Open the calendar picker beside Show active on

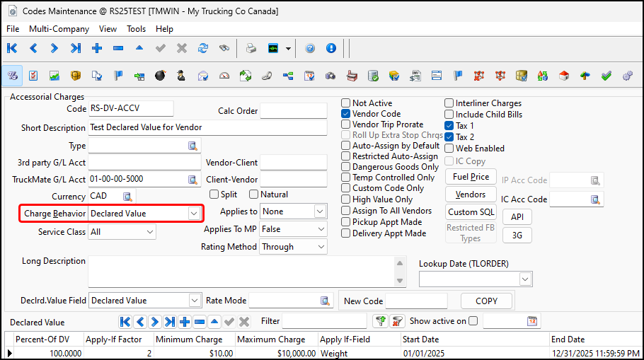click(532, 321)
